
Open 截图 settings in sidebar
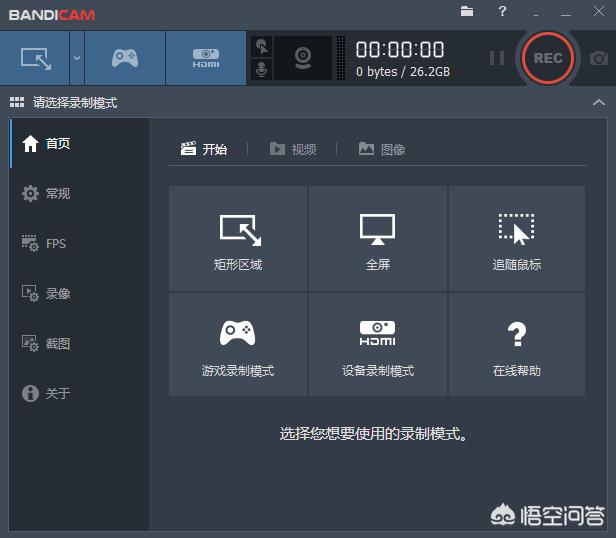click(79, 343)
